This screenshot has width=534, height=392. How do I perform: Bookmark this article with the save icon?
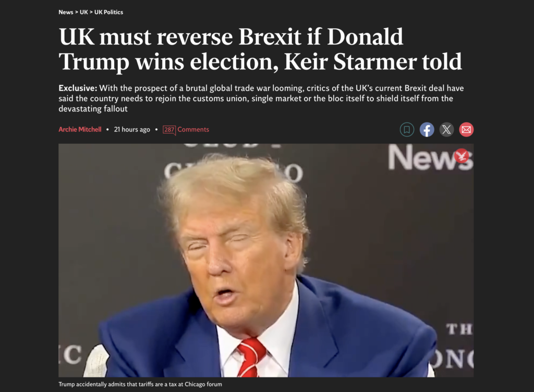(x=407, y=130)
